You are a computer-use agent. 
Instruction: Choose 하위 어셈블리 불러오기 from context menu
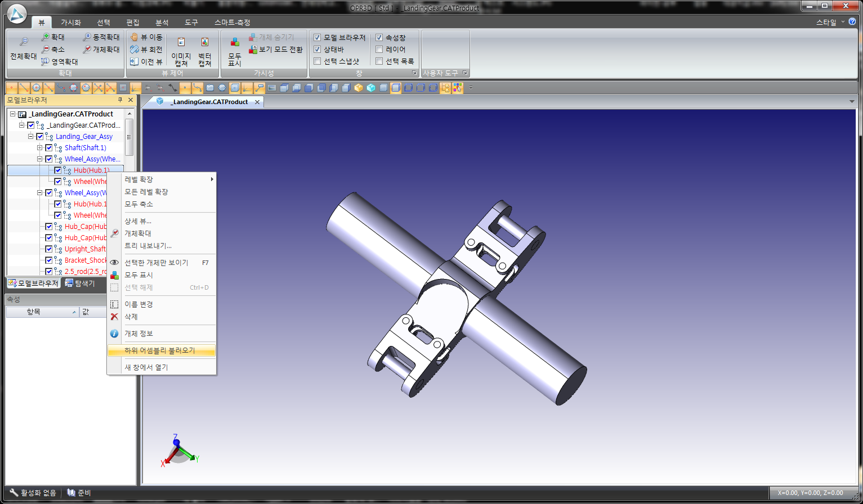(x=160, y=350)
